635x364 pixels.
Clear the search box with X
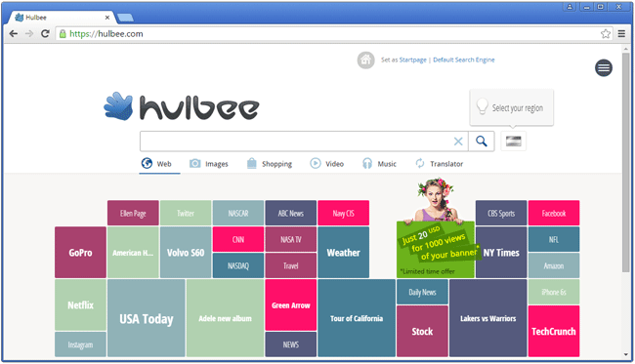(x=458, y=142)
